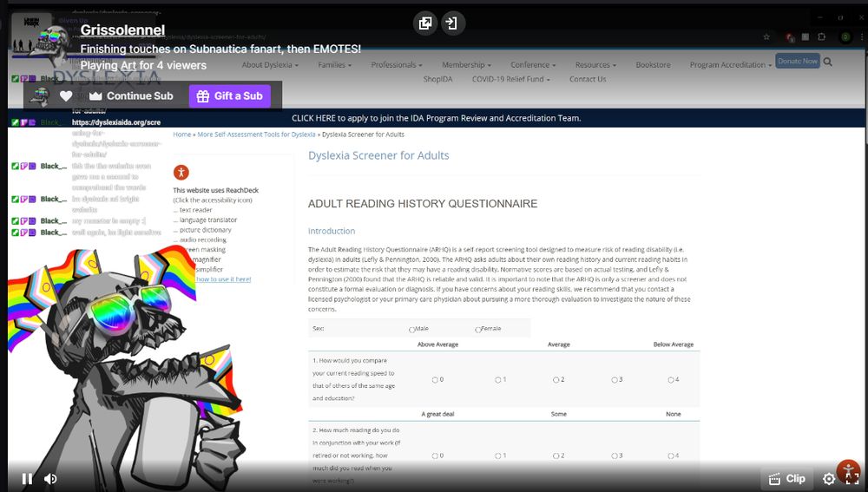This screenshot has width=868, height=492.
Task: Open the browser extensions puzzle icon
Action: coord(821,37)
